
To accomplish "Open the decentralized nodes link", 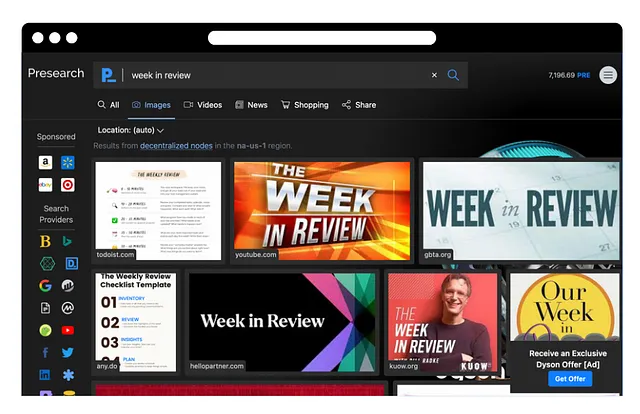I will click(176, 146).
